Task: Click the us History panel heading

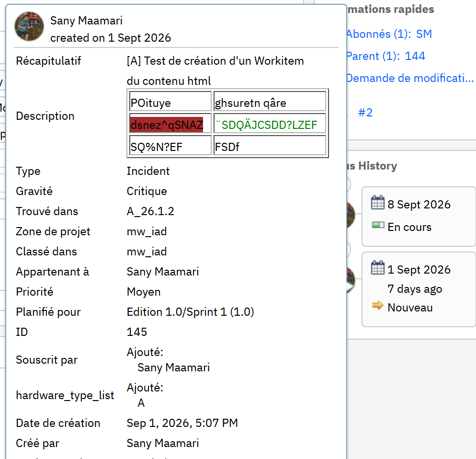Action: click(x=372, y=166)
